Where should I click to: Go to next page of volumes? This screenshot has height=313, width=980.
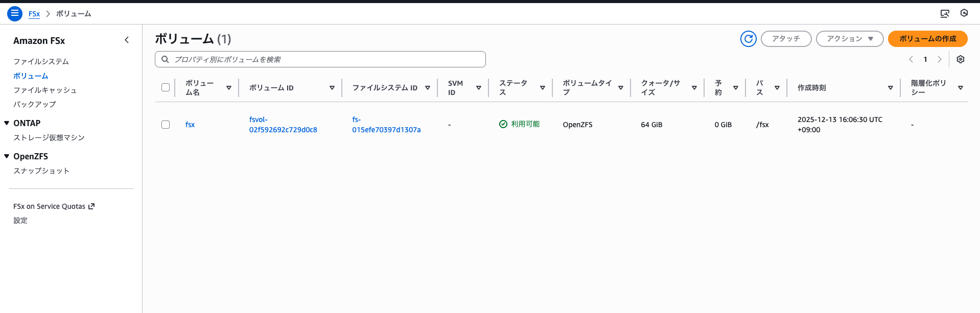tap(940, 59)
